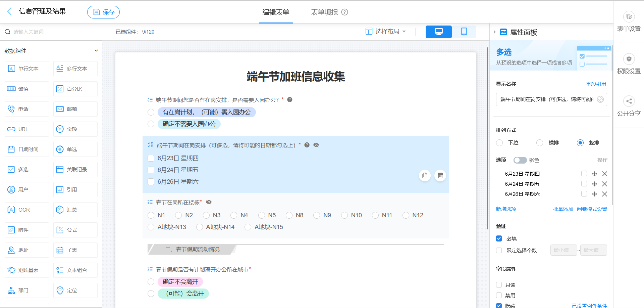This screenshot has height=308, width=644.
Task: Select the 横排 arrangement radio button
Action: pos(539,143)
